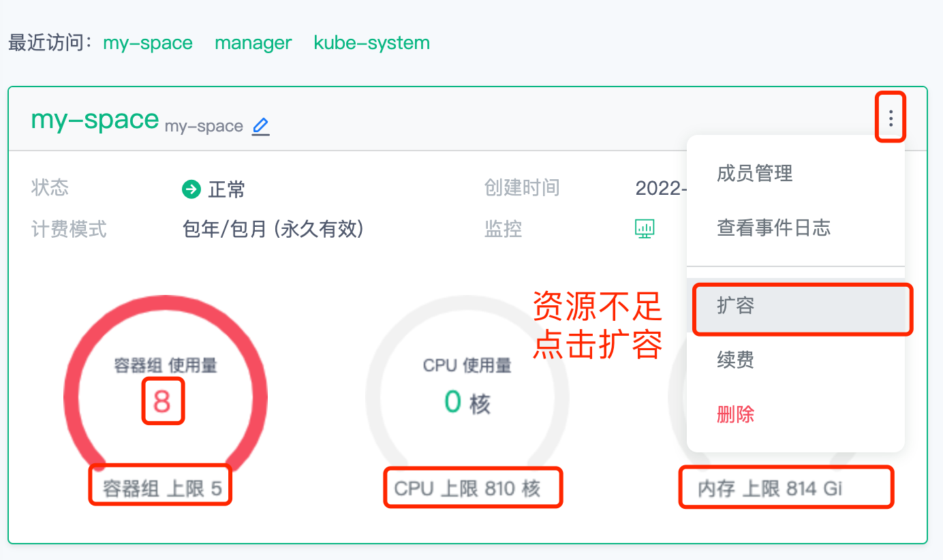943x560 pixels.
Task: Open the kube-system recent link
Action: (371, 43)
